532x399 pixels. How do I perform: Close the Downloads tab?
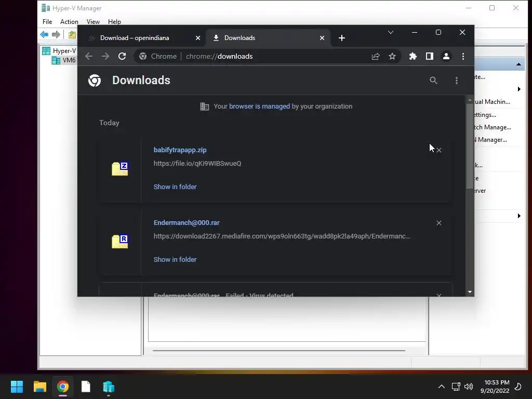coord(322,38)
